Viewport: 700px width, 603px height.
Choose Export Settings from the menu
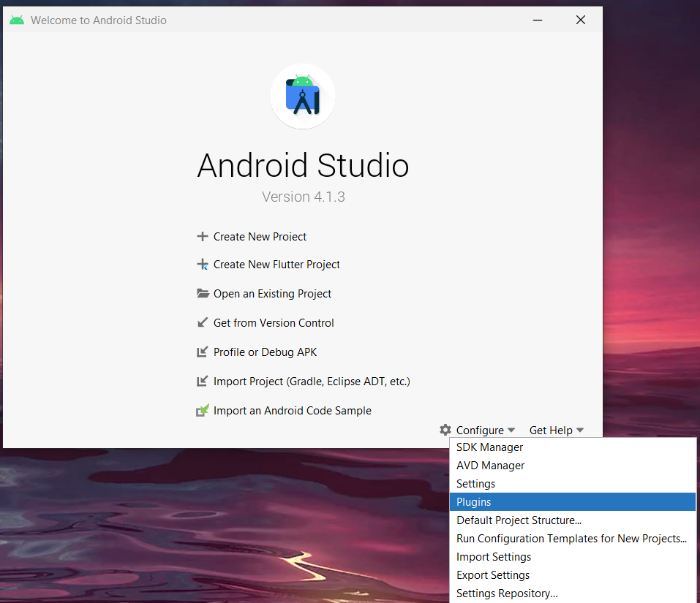pos(572,575)
